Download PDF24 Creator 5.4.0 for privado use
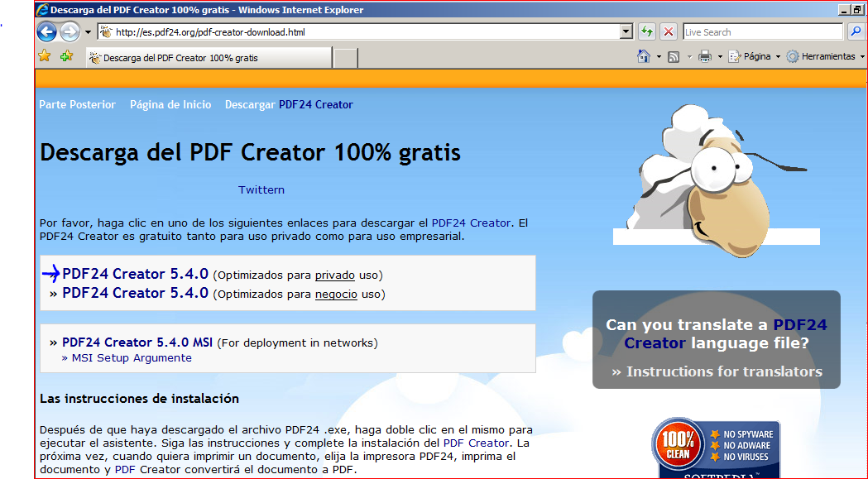The width and height of the screenshot is (868, 479). click(x=135, y=274)
